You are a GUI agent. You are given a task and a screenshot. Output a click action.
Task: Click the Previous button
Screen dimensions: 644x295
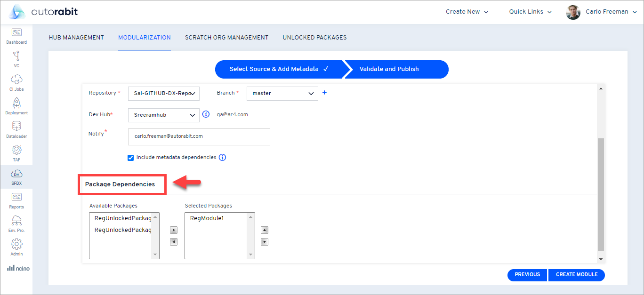[527, 275]
